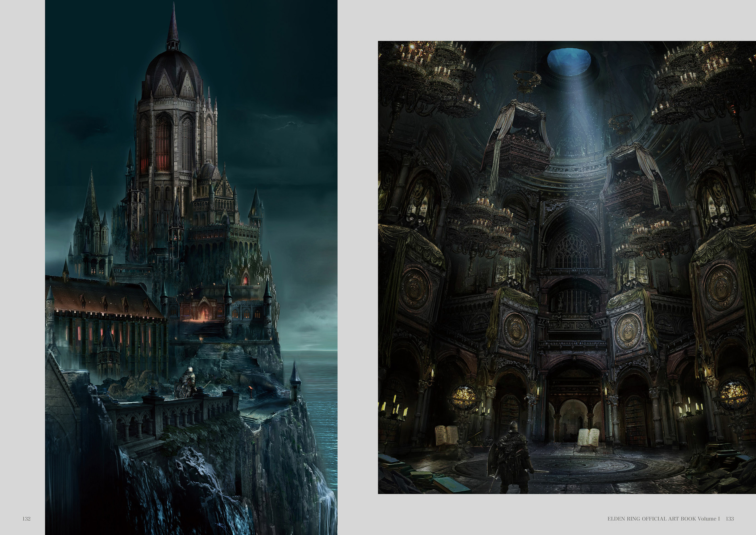Open the castle-on-cliff artwork on left page
The image size is (756, 535).
pos(191,267)
